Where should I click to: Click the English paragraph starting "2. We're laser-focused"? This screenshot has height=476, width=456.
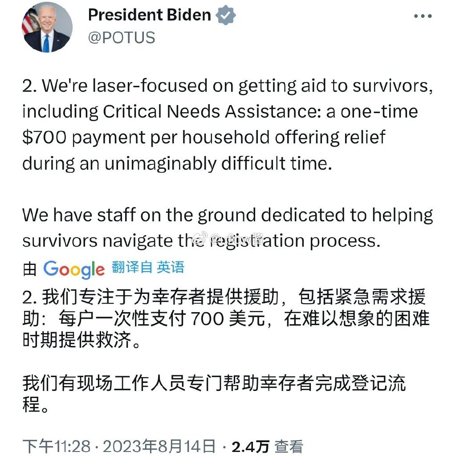click(228, 125)
